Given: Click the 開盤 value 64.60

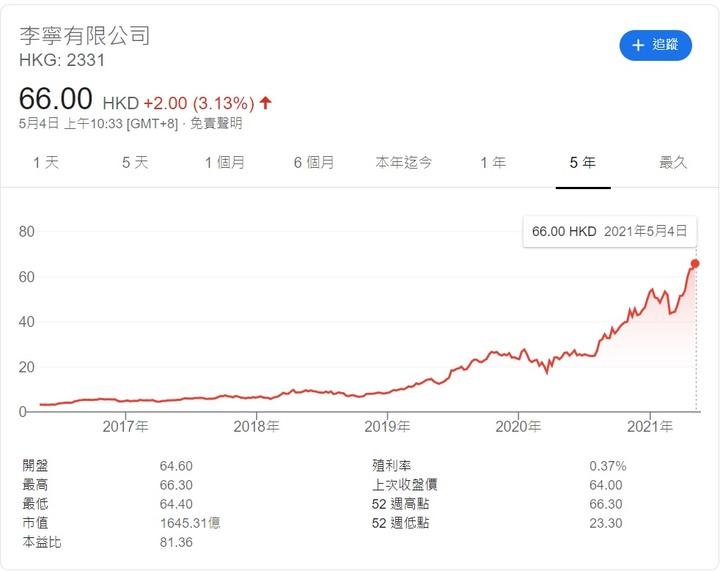Looking at the screenshot, I should [176, 466].
